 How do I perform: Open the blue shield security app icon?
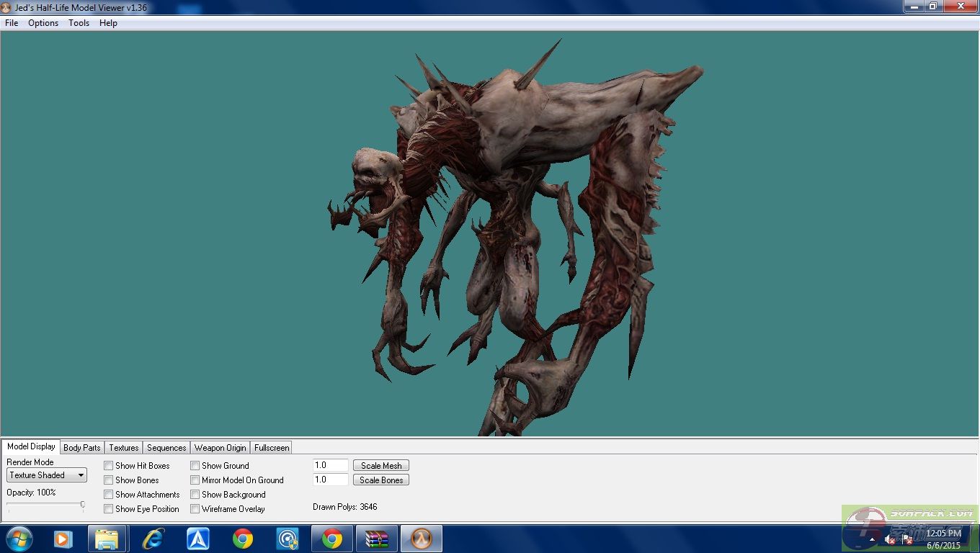pyautogui.click(x=288, y=539)
